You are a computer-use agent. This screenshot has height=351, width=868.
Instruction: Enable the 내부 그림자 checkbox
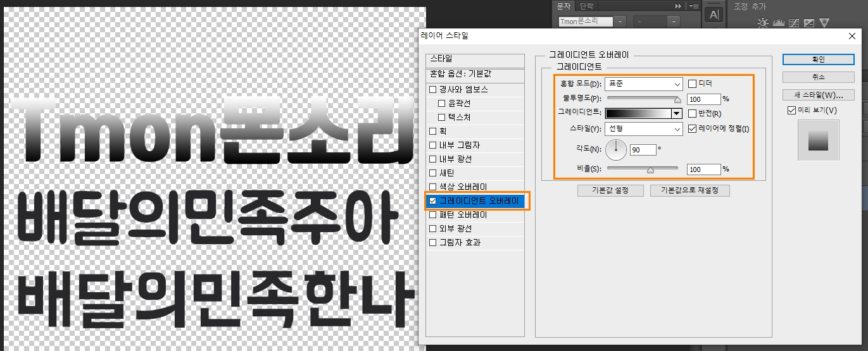(434, 145)
